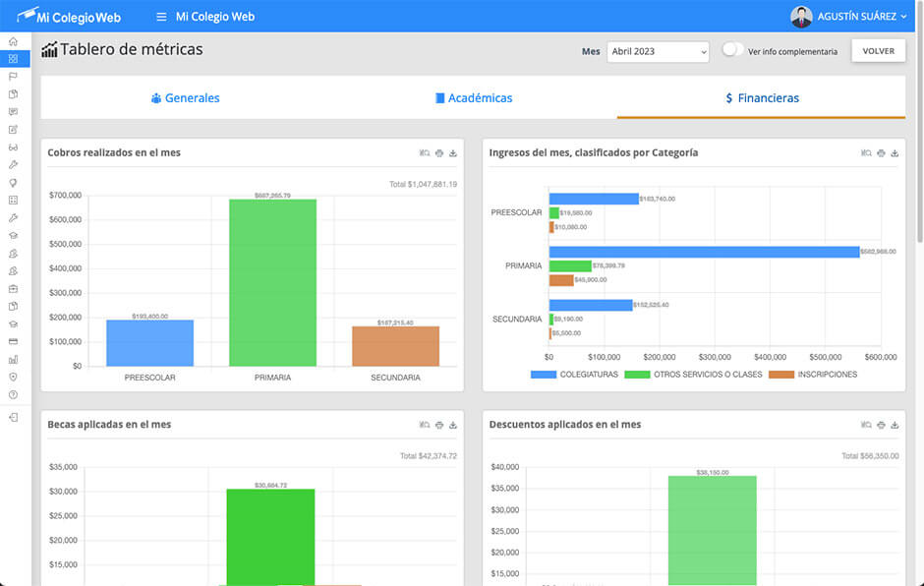Click the orange INSCRIPCIONES legend swatch
Viewport: 924px width, 586px height.
coord(780,375)
